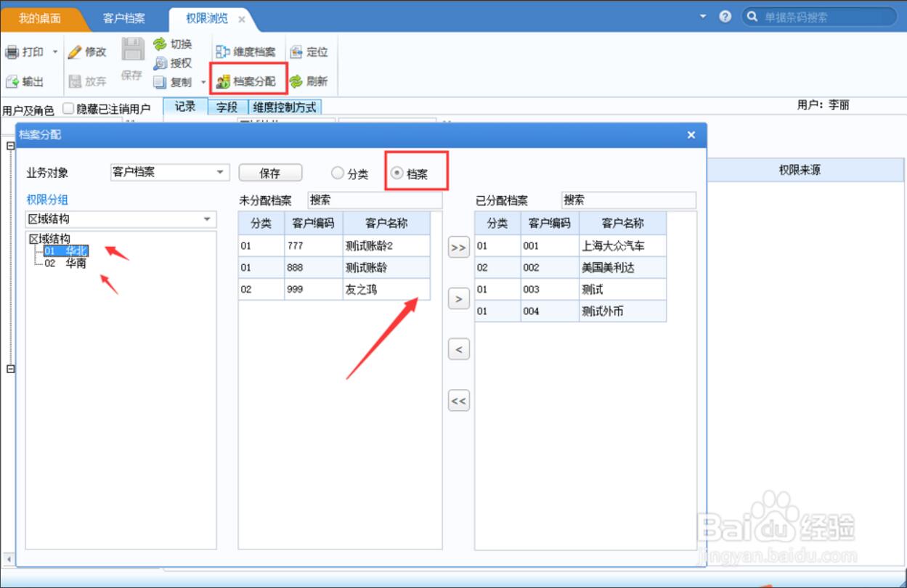The image size is (907, 588).
Task: Check 隐藏已注销用户 checkbox
Action: coord(69,109)
